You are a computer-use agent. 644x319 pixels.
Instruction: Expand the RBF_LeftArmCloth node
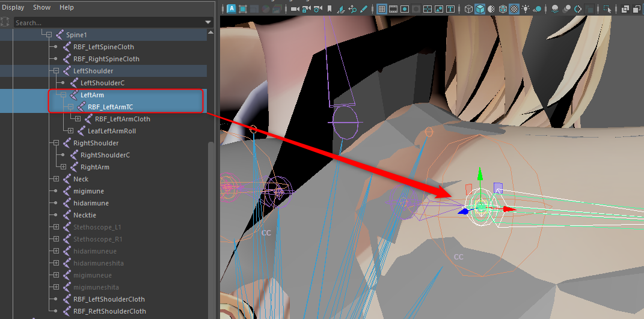pos(78,119)
